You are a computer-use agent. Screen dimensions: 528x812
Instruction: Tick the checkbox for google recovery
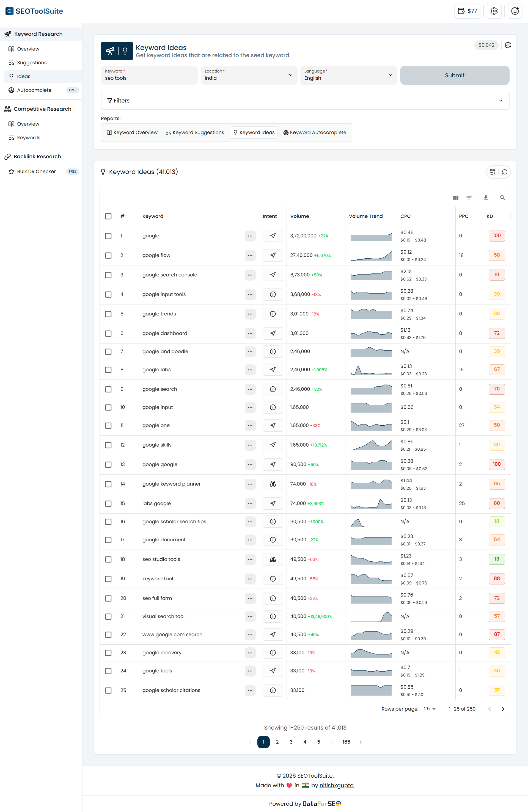point(108,653)
